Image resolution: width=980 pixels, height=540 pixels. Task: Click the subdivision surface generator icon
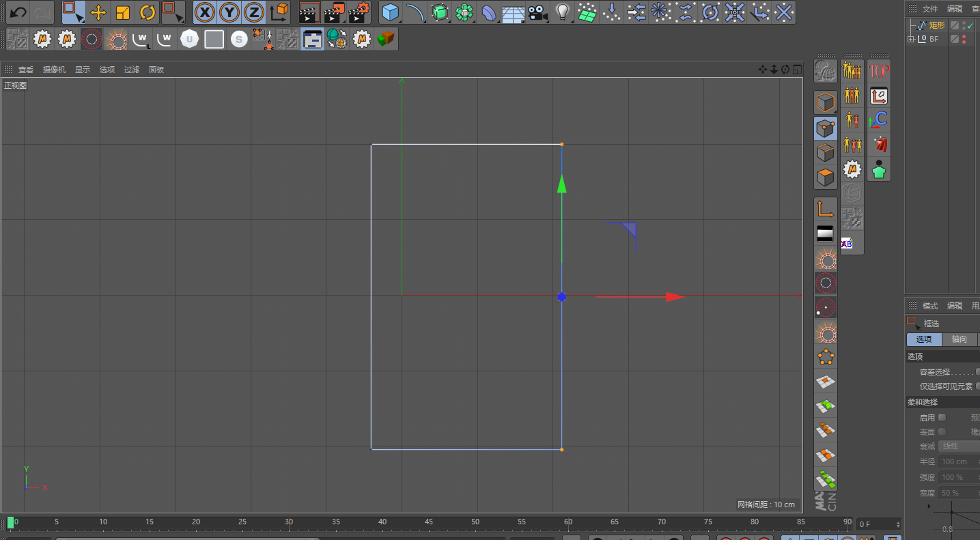pyautogui.click(x=440, y=12)
